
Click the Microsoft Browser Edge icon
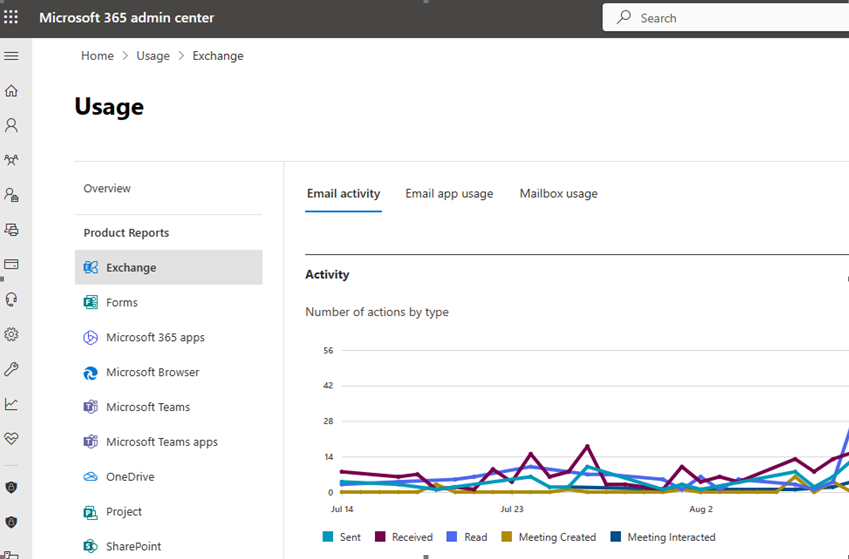[90, 373]
